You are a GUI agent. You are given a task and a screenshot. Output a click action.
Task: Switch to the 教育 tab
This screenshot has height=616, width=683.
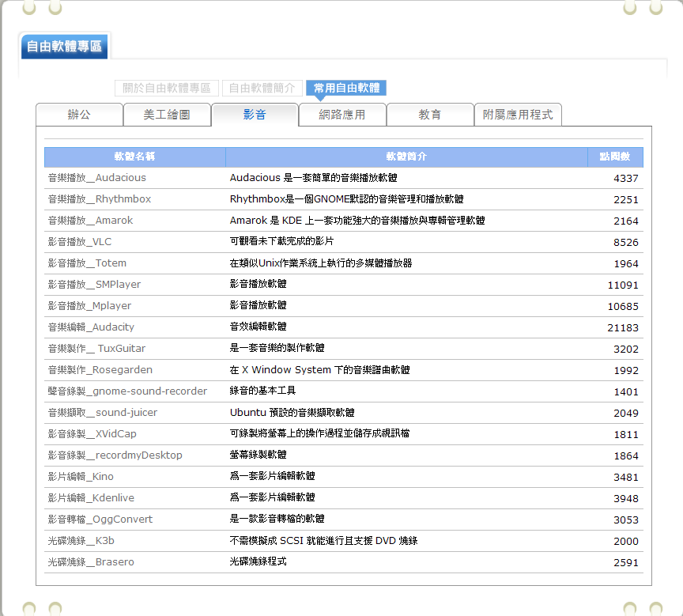click(430, 115)
